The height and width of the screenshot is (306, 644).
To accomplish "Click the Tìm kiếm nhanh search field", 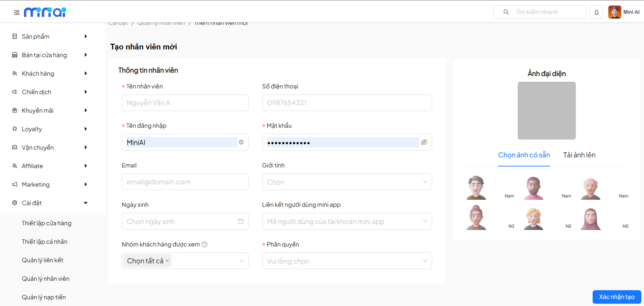I will pyautogui.click(x=540, y=12).
